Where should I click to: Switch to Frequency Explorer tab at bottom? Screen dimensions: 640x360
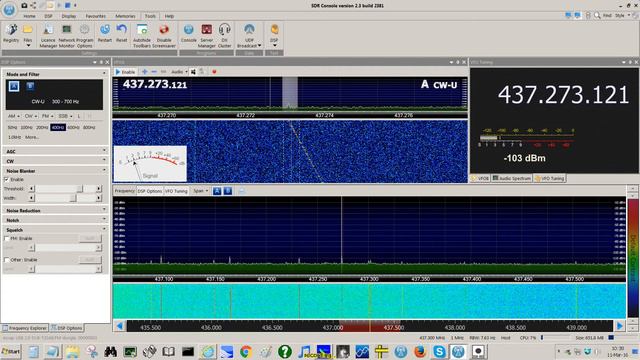[25, 328]
